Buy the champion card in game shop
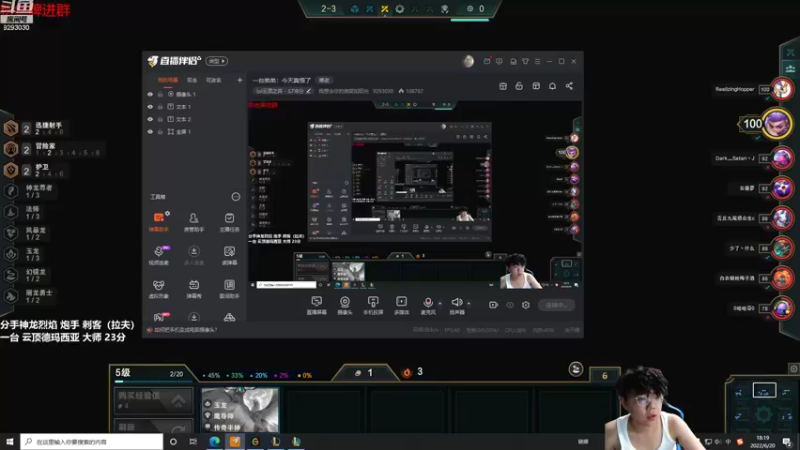This screenshot has height=450, width=800. point(240,410)
